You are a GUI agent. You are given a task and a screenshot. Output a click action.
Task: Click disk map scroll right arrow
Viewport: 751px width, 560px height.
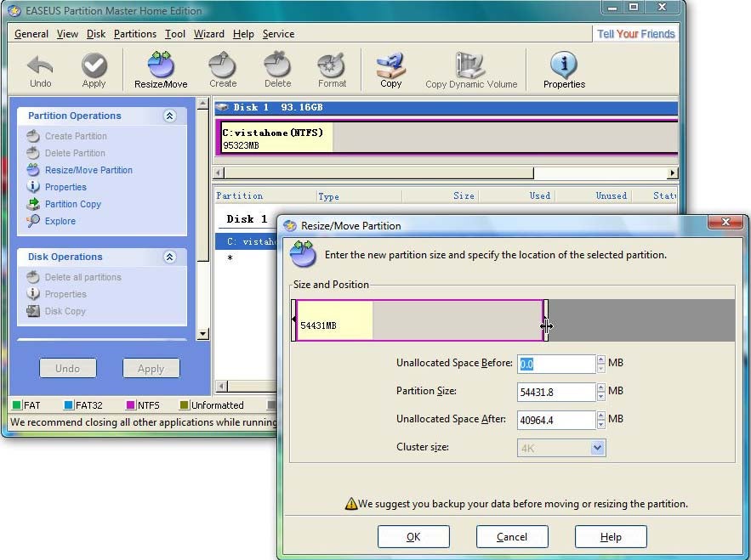673,173
